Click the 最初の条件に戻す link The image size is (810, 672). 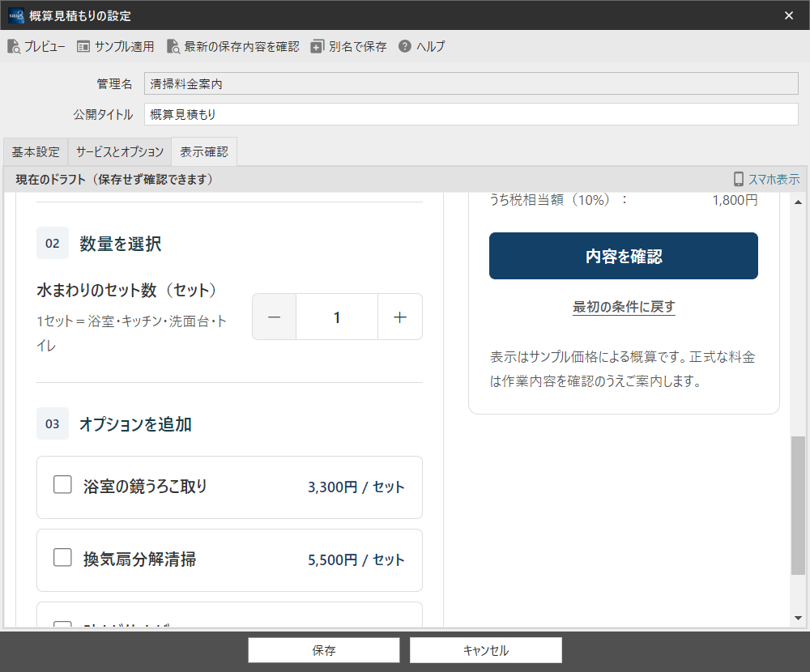point(624,307)
